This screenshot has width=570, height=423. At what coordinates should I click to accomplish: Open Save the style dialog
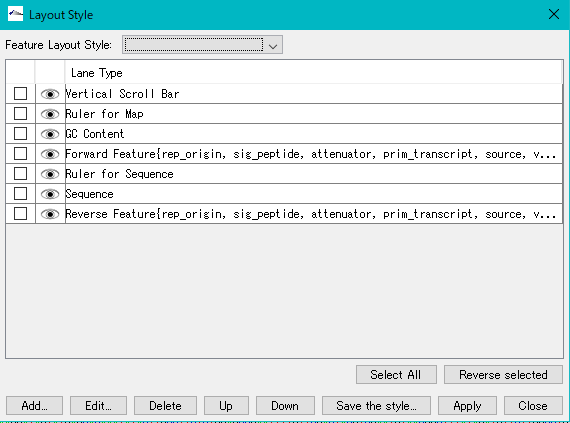(x=376, y=406)
